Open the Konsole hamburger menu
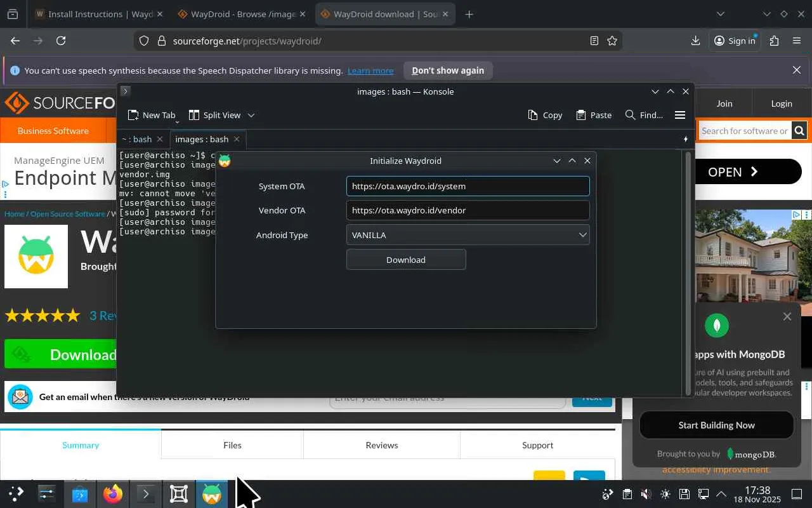812x508 pixels. tap(680, 115)
